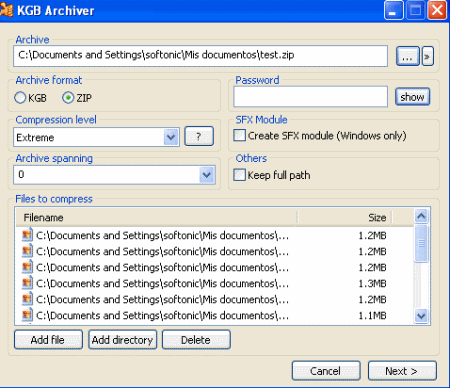This screenshot has width=450, height=388.
Task: Click inside the Password input field
Action: pyautogui.click(x=311, y=97)
